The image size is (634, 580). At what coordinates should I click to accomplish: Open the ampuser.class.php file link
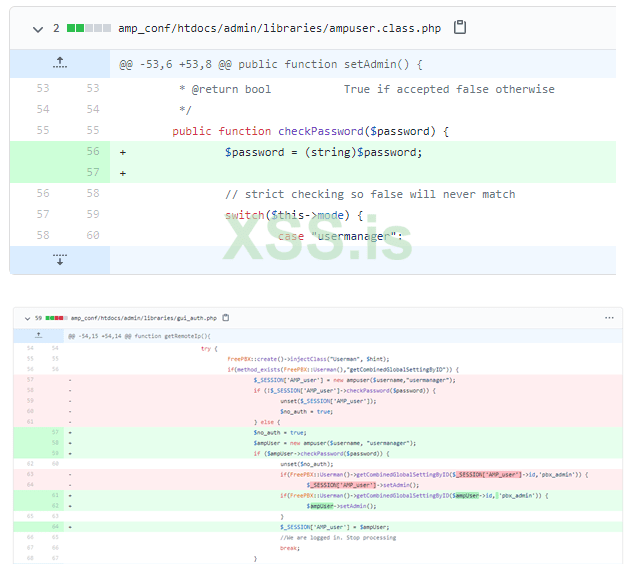[x=281, y=28]
